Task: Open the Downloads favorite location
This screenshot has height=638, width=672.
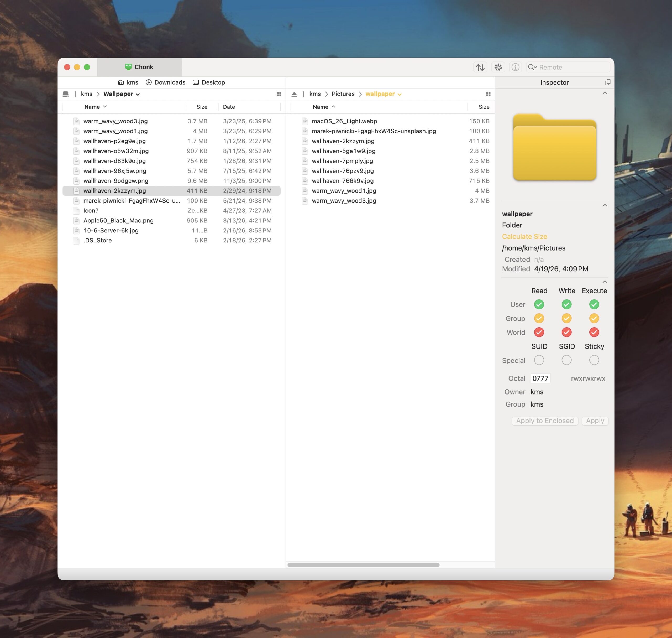Action: [x=166, y=82]
